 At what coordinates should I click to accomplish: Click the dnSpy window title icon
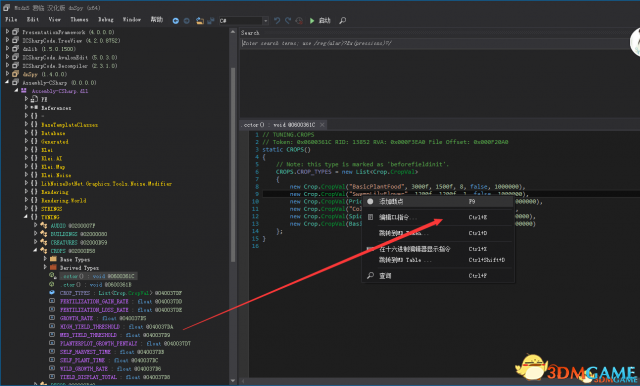pos(7,7)
